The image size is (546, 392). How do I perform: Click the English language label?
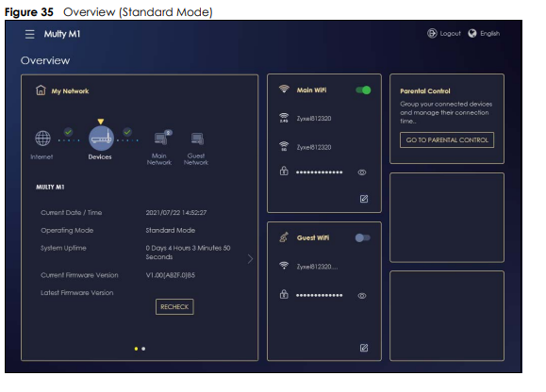click(490, 33)
